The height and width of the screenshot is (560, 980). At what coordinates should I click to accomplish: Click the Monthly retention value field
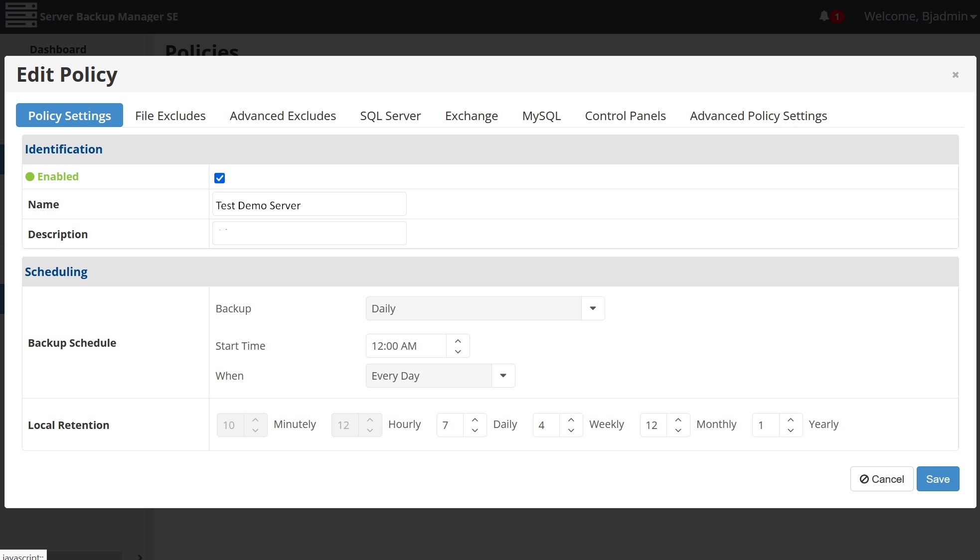point(653,425)
